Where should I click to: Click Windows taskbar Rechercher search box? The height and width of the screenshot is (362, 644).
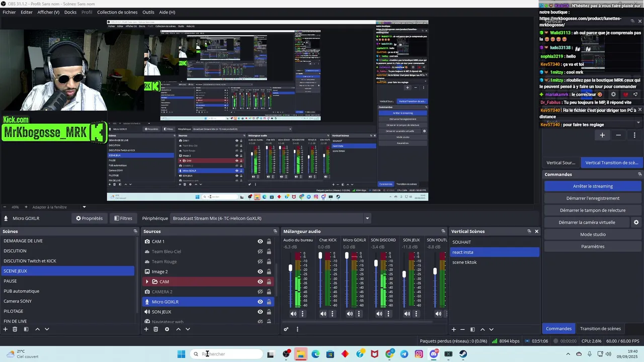pos(227,354)
